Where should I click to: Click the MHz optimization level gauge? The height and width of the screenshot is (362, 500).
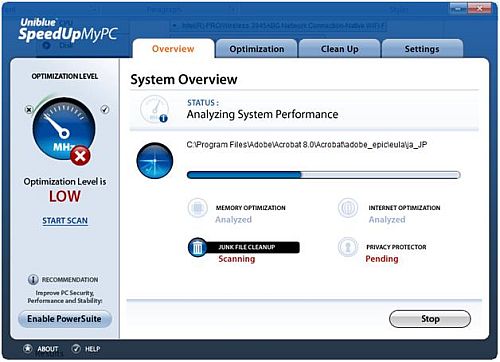(64, 129)
